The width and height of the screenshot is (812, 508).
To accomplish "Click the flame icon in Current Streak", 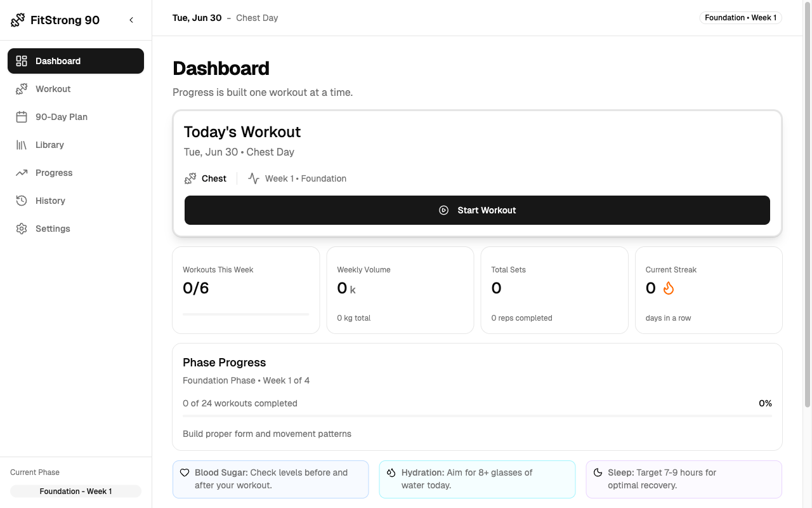I will (669, 288).
